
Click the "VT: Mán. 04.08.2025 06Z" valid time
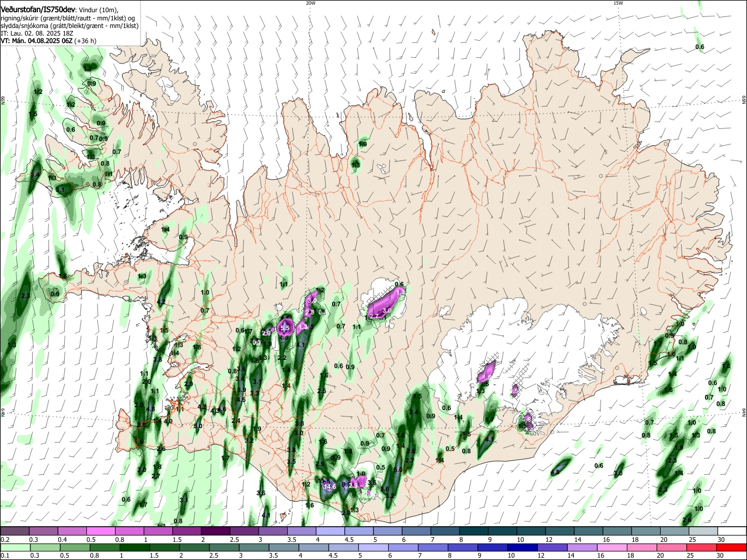click(x=36, y=41)
